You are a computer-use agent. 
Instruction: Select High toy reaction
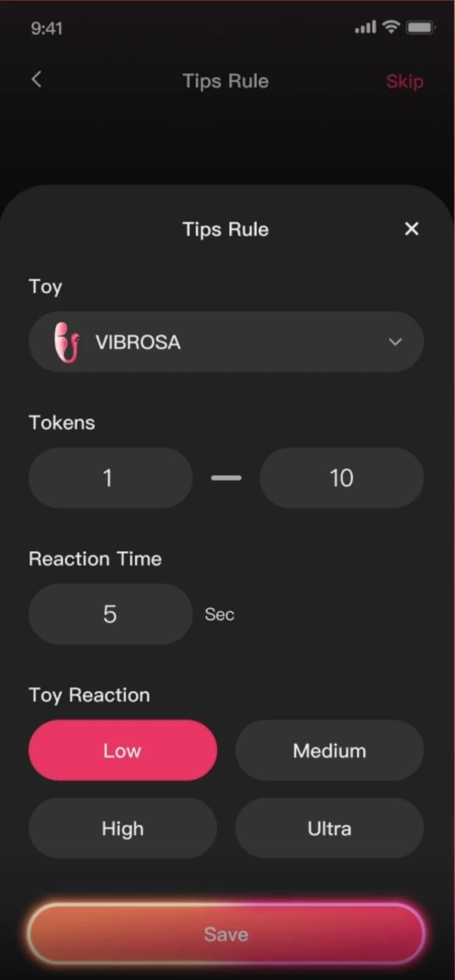(123, 829)
